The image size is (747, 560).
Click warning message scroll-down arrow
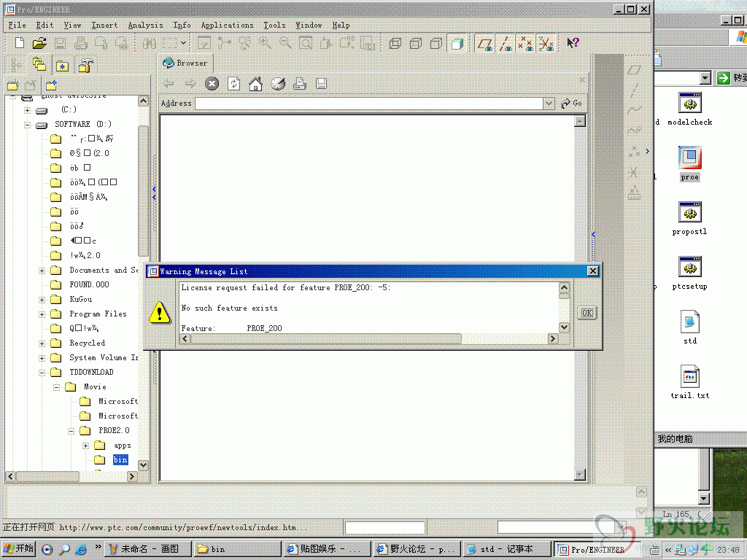coord(564,327)
